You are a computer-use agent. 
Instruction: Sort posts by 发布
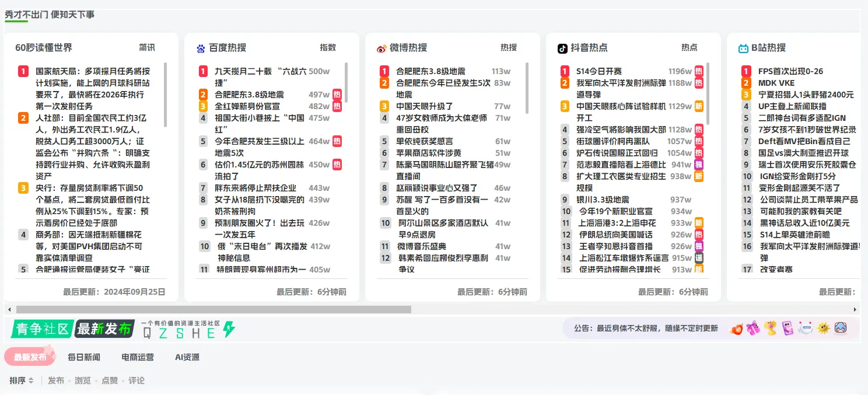click(x=56, y=380)
